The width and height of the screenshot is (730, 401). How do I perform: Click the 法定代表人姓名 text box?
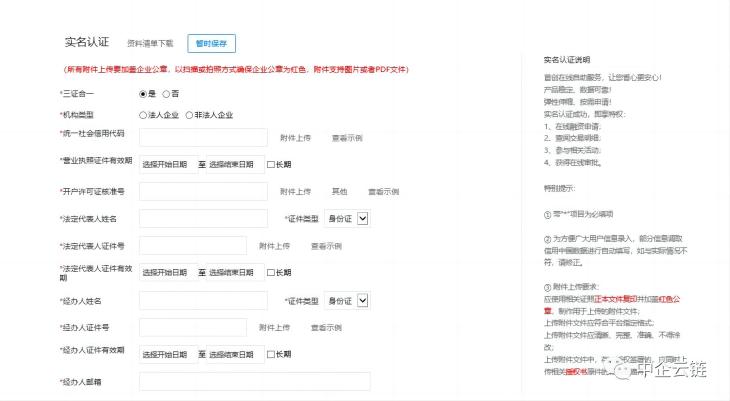[x=203, y=218]
